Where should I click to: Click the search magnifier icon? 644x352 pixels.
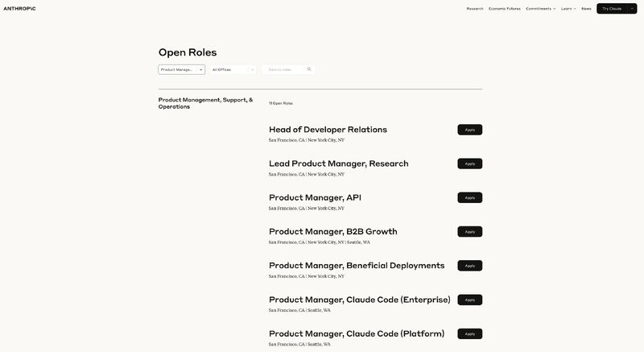309,69
